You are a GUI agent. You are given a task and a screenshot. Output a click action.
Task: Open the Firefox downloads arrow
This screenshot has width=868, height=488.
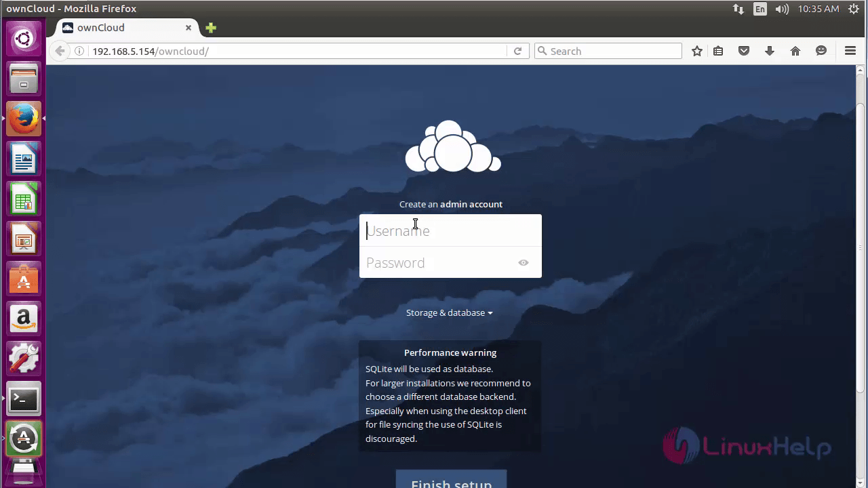pos(770,51)
